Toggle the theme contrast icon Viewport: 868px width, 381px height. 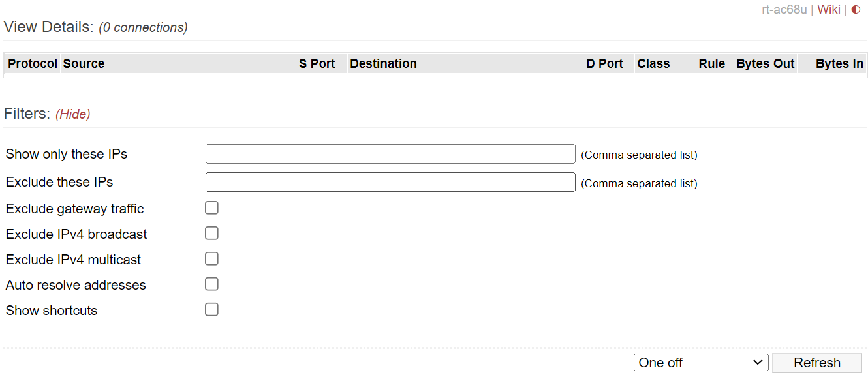click(x=856, y=9)
